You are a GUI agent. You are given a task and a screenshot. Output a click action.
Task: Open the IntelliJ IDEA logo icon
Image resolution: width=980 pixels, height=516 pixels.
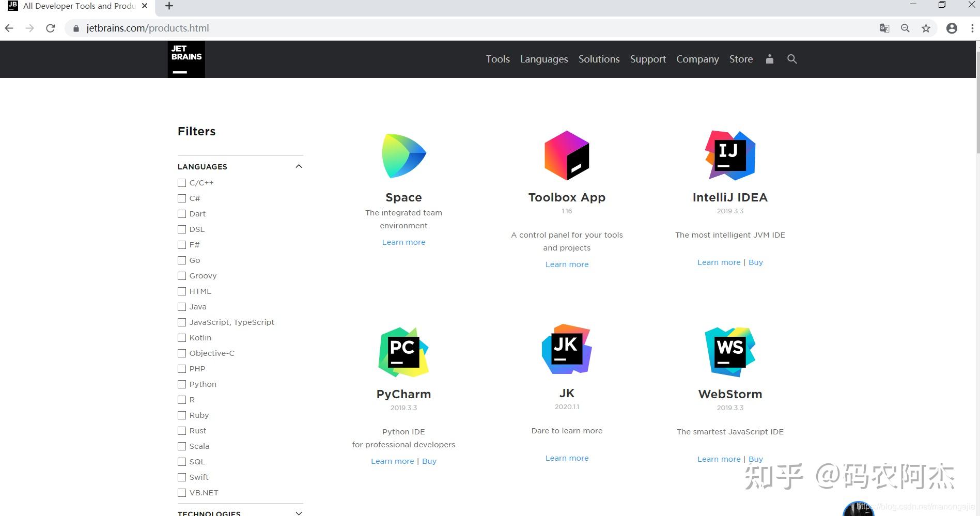coord(730,155)
